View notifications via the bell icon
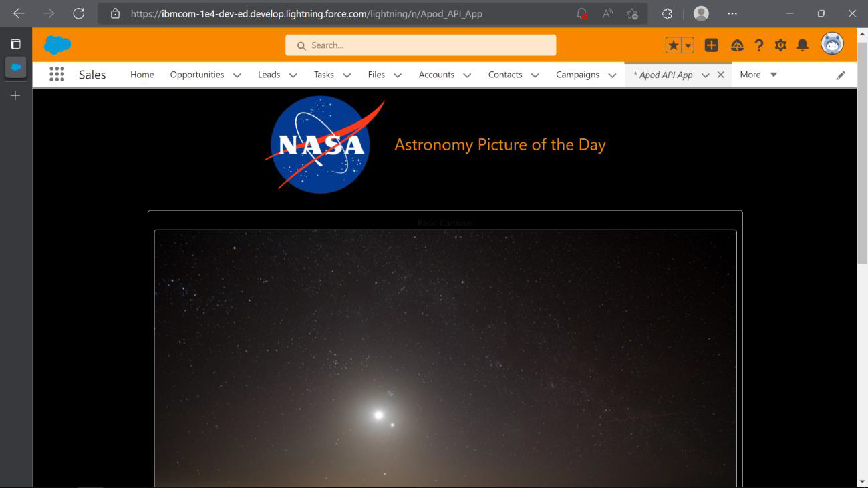The image size is (868, 488). 803,45
